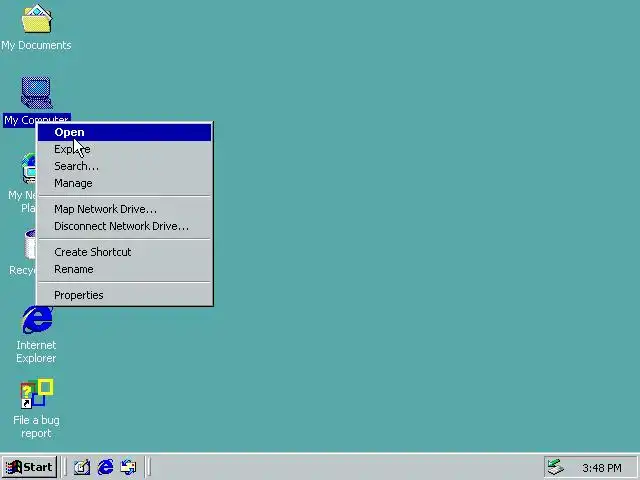640x480 pixels.
Task: Click the File a bug report label
Action: [36, 427]
